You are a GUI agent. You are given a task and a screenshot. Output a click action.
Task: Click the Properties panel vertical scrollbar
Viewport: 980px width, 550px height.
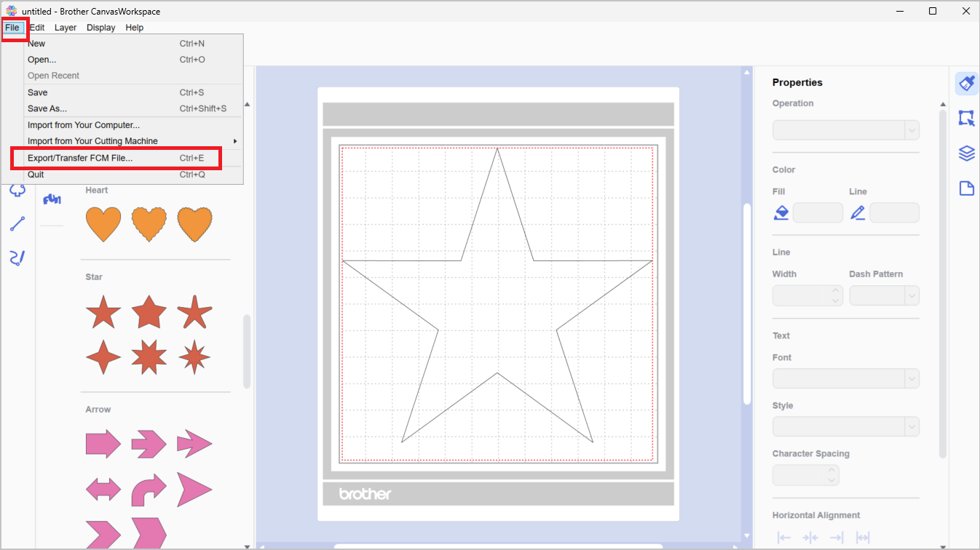coord(943,284)
